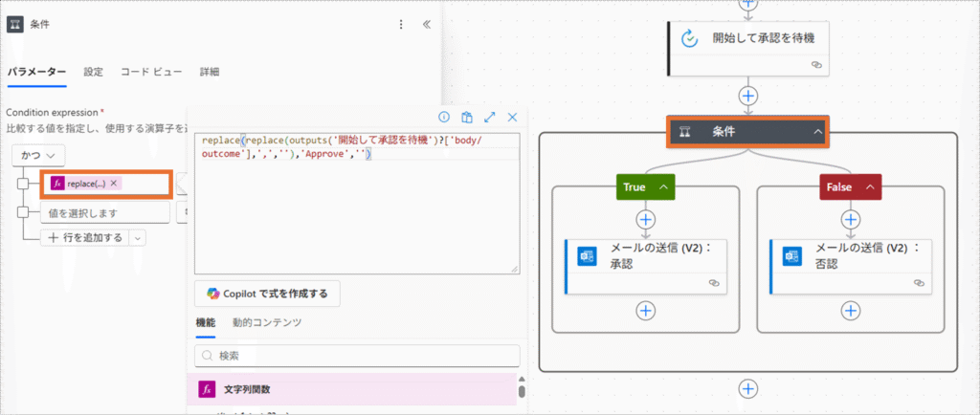
Task: Collapse the True branch
Action: [663, 187]
